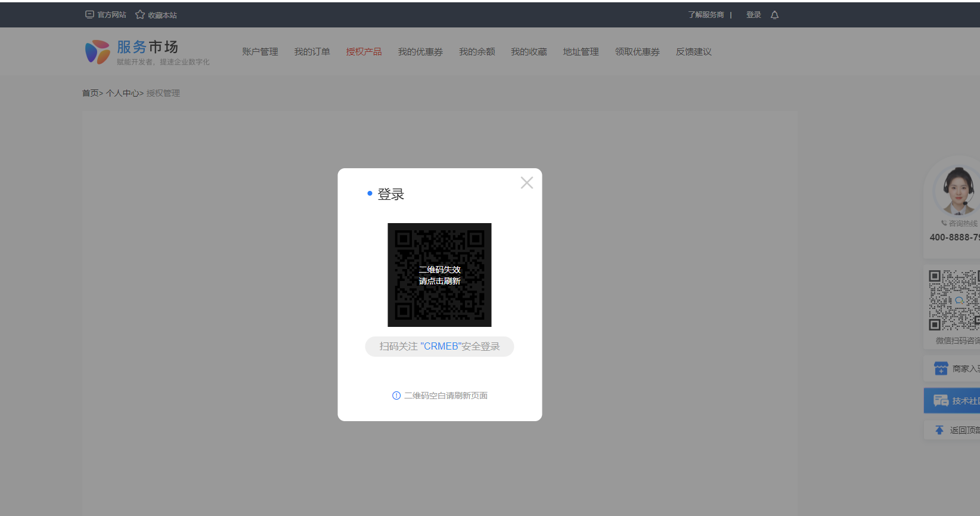Click the scan-to-follow CRMEB secure login pill
The image size is (980, 516).
click(439, 347)
